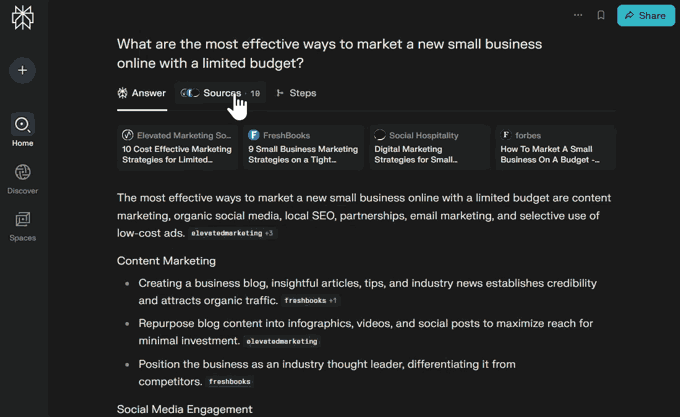Click the Perplexity logo icon

22,17
